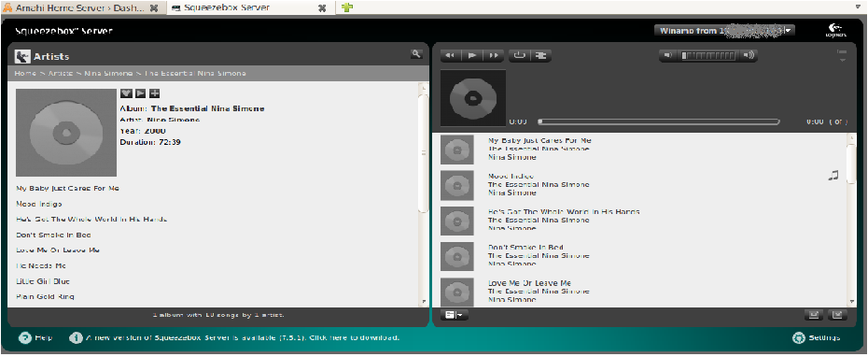Click cover thumbnail beside playlist Mood Indigo
The height and width of the screenshot is (357, 868).
(457, 185)
